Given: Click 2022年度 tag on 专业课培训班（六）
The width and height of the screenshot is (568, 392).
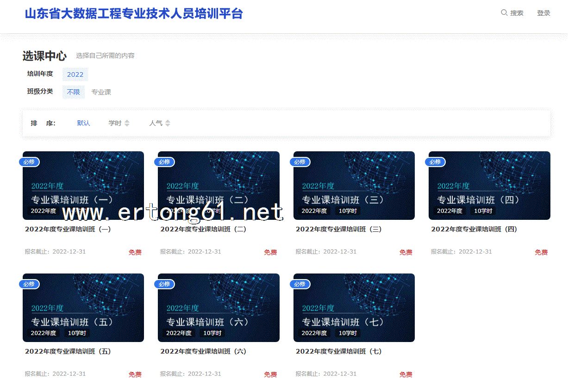Looking at the screenshot, I should point(179,333).
